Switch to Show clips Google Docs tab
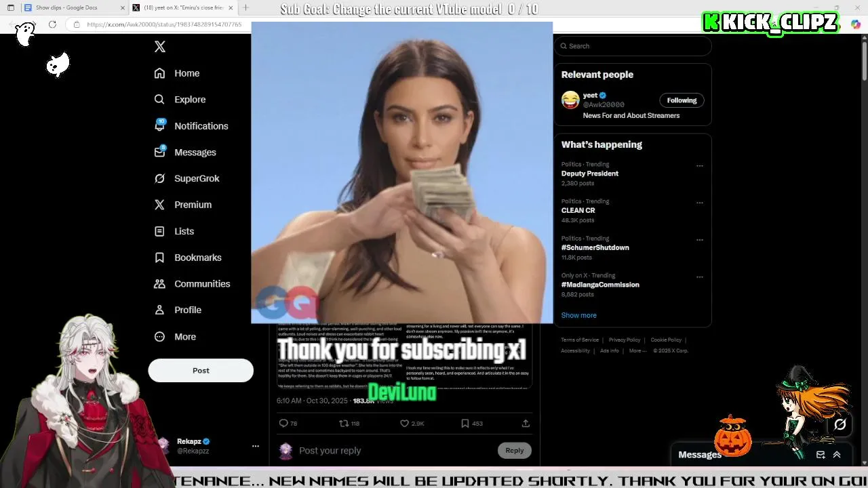The width and height of the screenshot is (868, 488). click(66, 7)
